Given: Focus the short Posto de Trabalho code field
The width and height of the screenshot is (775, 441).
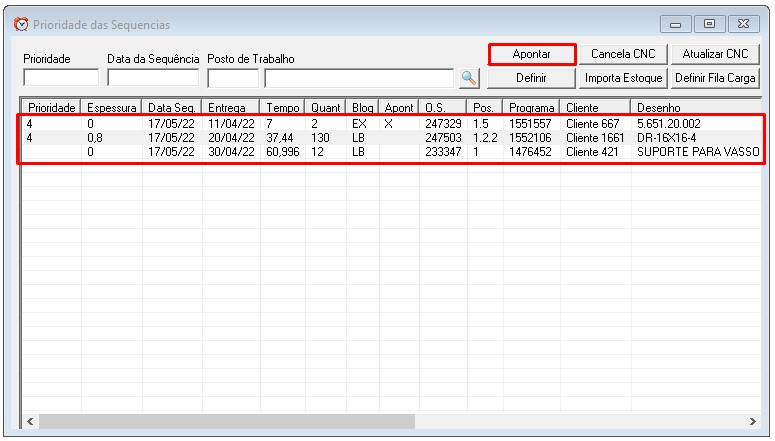Looking at the screenshot, I should click(233, 78).
